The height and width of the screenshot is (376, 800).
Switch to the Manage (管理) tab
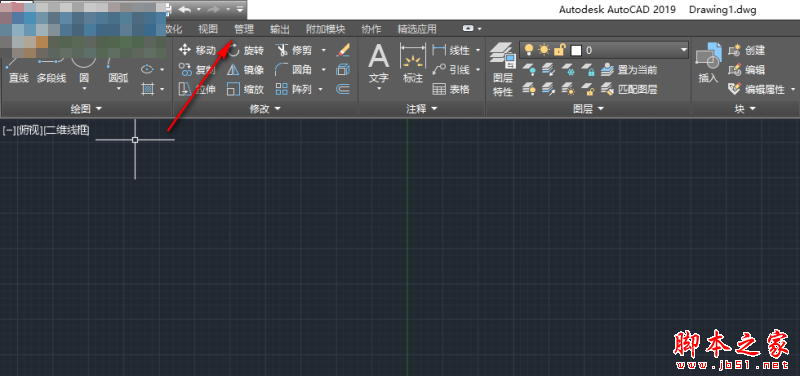(244, 29)
